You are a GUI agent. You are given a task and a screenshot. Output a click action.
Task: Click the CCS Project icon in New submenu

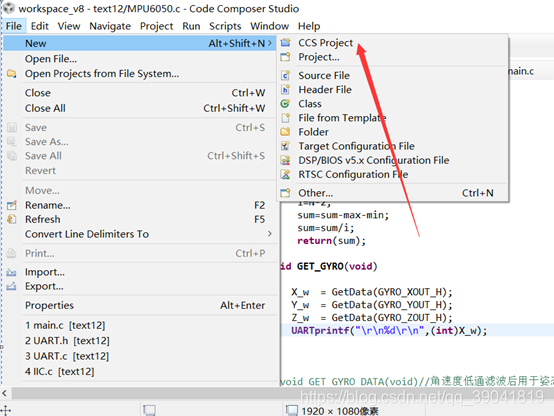tap(285, 43)
